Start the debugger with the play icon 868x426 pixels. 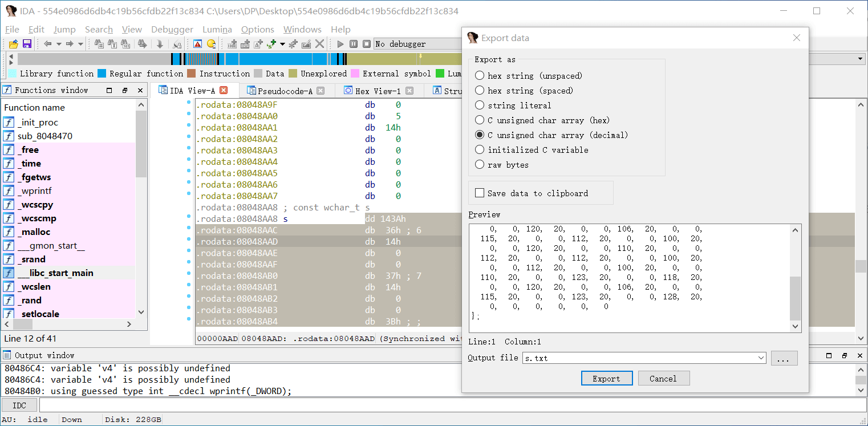click(x=340, y=44)
